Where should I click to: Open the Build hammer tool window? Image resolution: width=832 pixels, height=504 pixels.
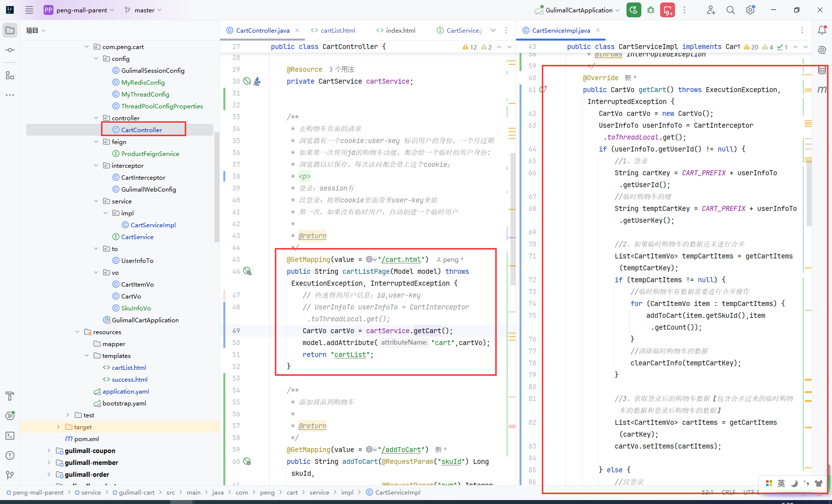[10, 396]
